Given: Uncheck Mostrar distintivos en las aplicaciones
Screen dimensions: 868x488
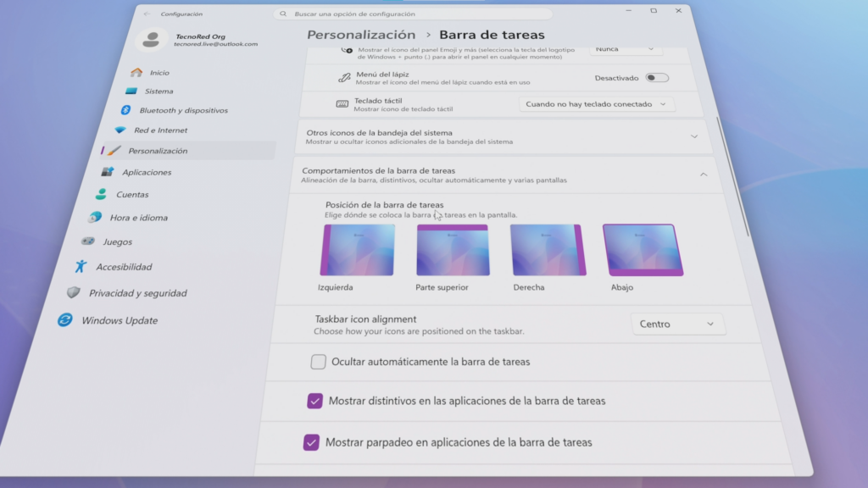Looking at the screenshot, I should coord(314,401).
